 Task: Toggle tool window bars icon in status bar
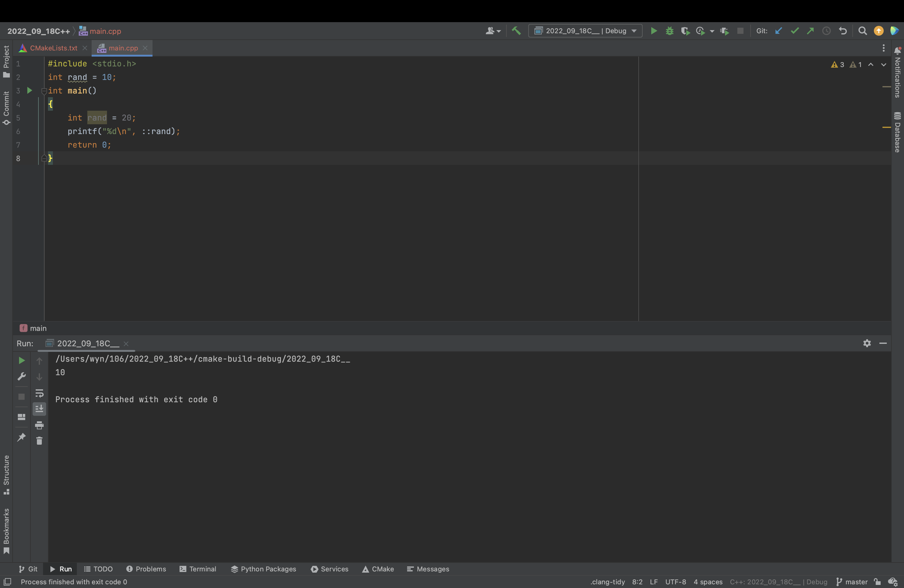coord(8,582)
